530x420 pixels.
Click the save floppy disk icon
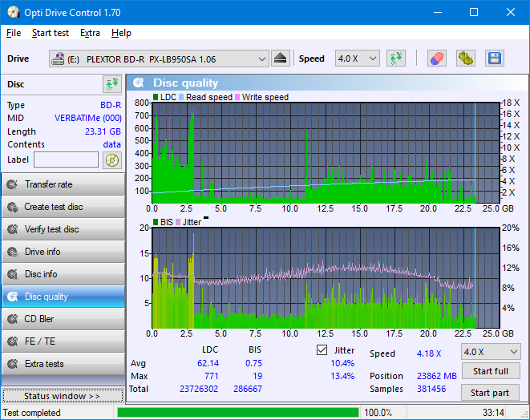495,59
